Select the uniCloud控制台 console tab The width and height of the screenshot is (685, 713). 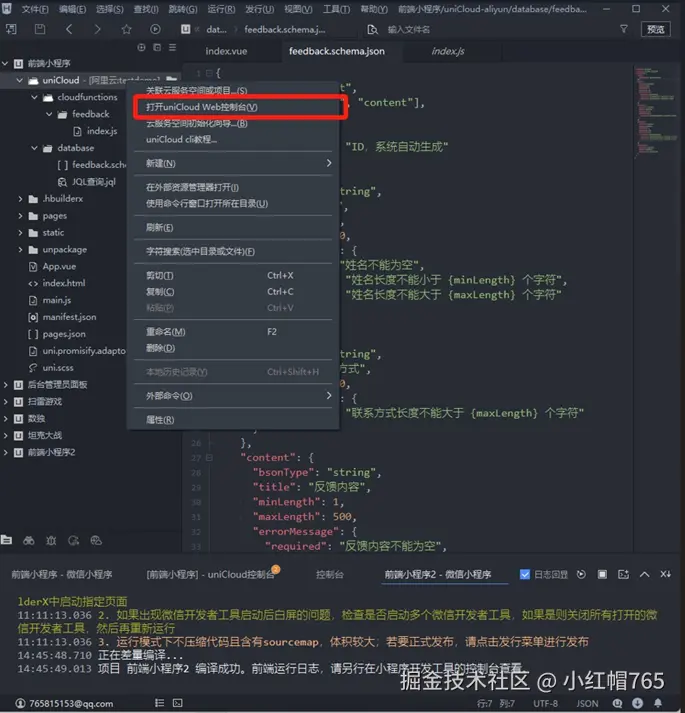pyautogui.click(x=210, y=574)
